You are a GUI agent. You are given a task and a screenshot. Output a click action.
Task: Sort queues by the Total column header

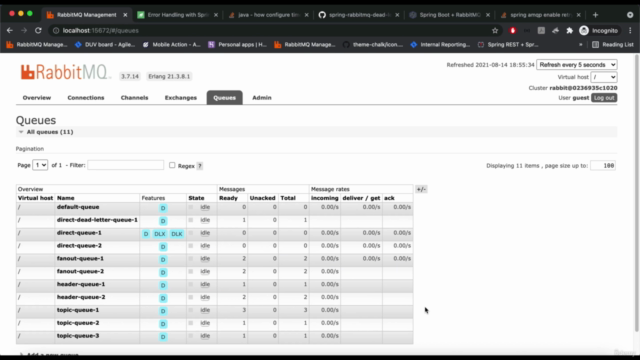[x=288, y=198]
